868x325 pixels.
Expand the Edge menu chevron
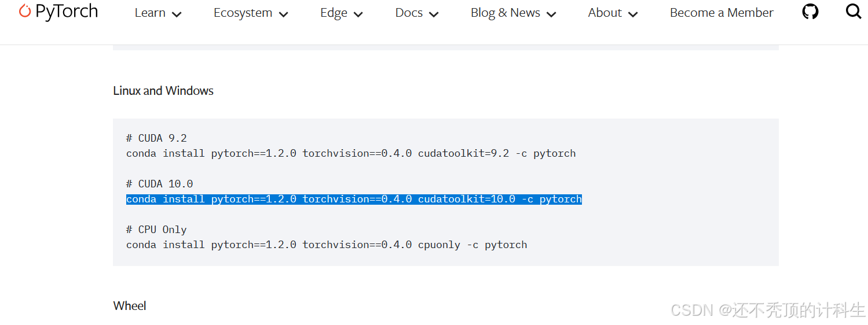(x=358, y=14)
